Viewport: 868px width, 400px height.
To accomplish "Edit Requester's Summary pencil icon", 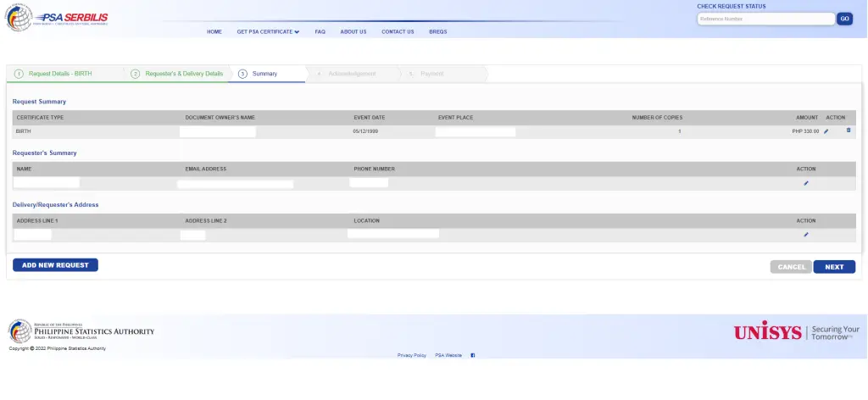I will coord(806,183).
